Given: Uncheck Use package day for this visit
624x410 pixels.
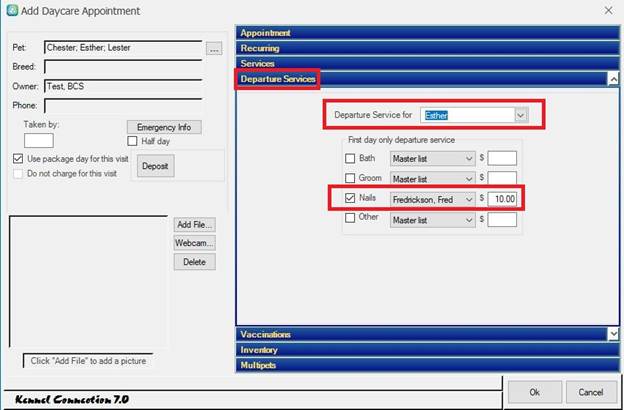Looking at the screenshot, I should 18,158.
